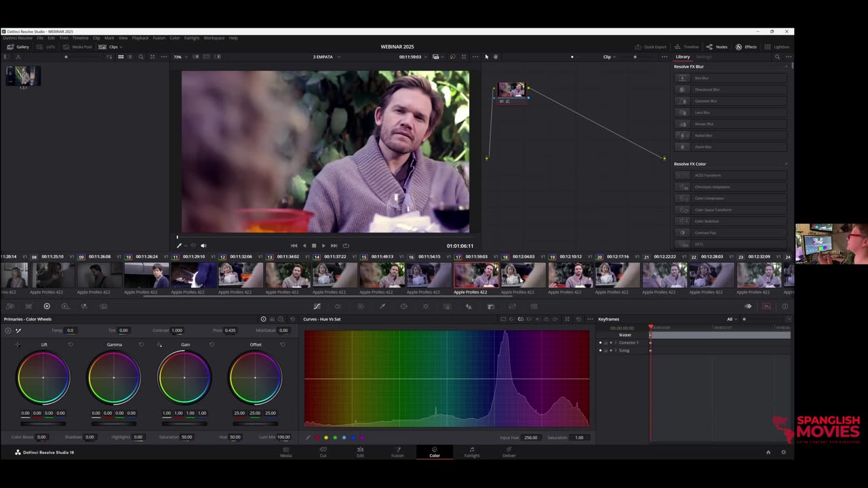This screenshot has height=488, width=868.
Task: Open the File menu
Action: [x=40, y=38]
